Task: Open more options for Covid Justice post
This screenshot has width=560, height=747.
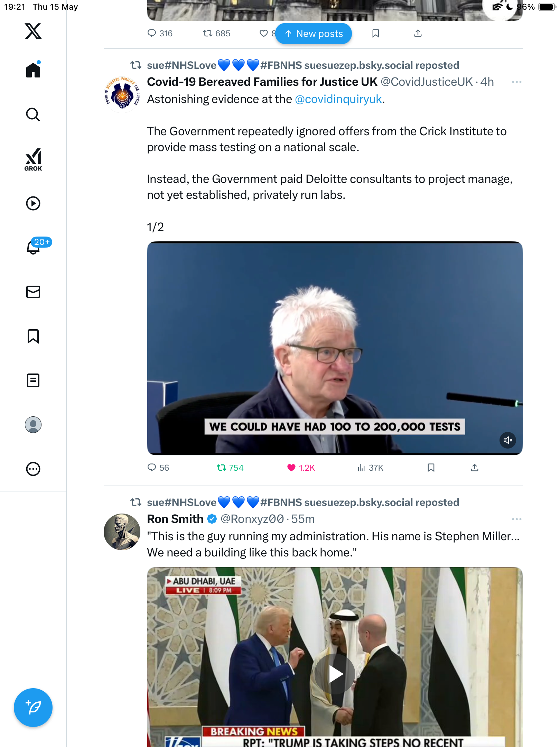Action: [516, 82]
